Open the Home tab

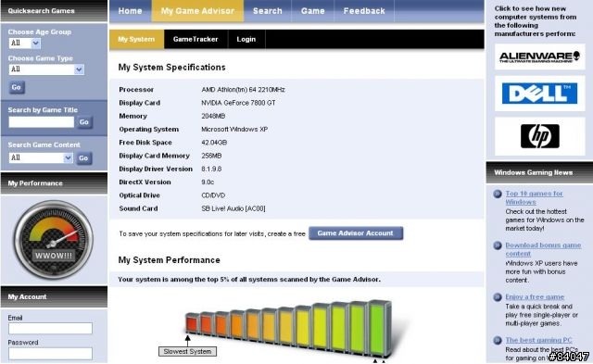pyautogui.click(x=130, y=11)
